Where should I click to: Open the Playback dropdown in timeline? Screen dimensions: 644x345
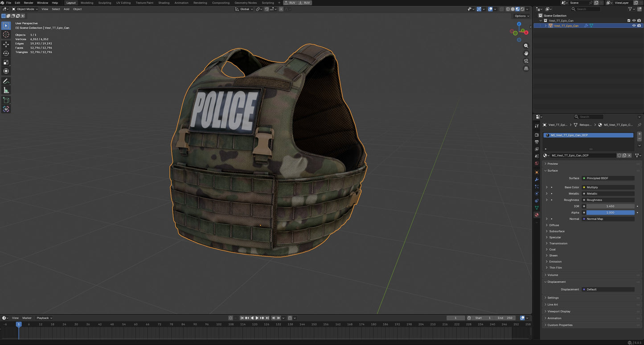(x=44, y=318)
